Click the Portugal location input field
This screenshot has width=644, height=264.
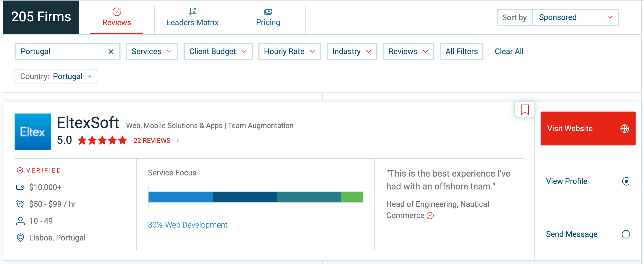point(67,52)
